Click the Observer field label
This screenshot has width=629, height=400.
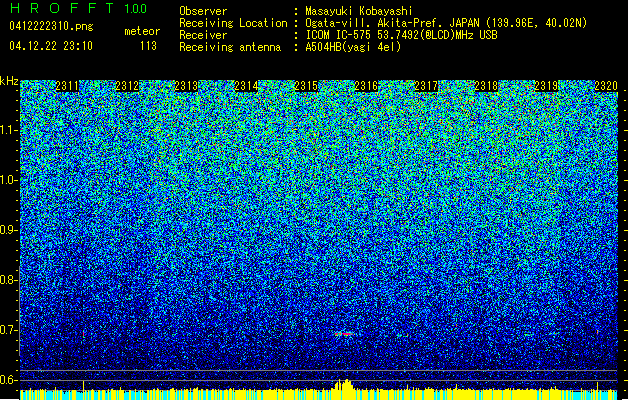coord(203,11)
